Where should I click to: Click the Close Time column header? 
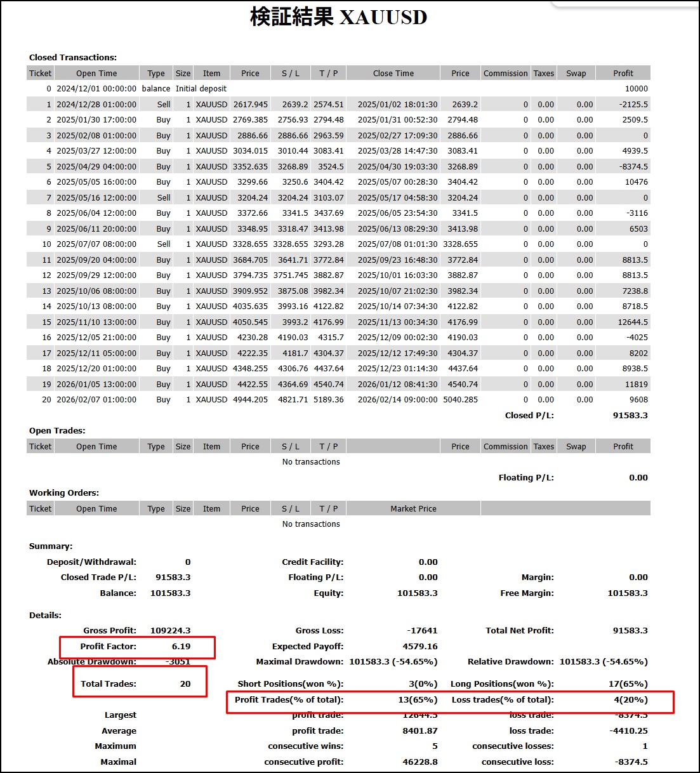tap(393, 74)
